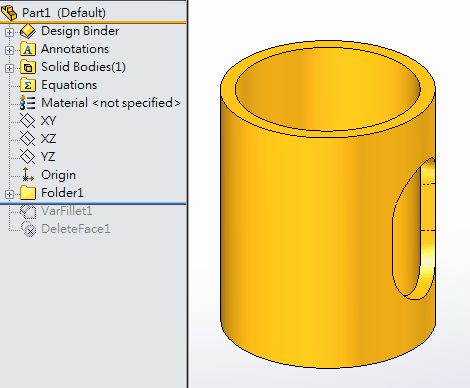Click the Annotations folder icon
Viewport: 470px width, 388px height.
click(x=28, y=49)
